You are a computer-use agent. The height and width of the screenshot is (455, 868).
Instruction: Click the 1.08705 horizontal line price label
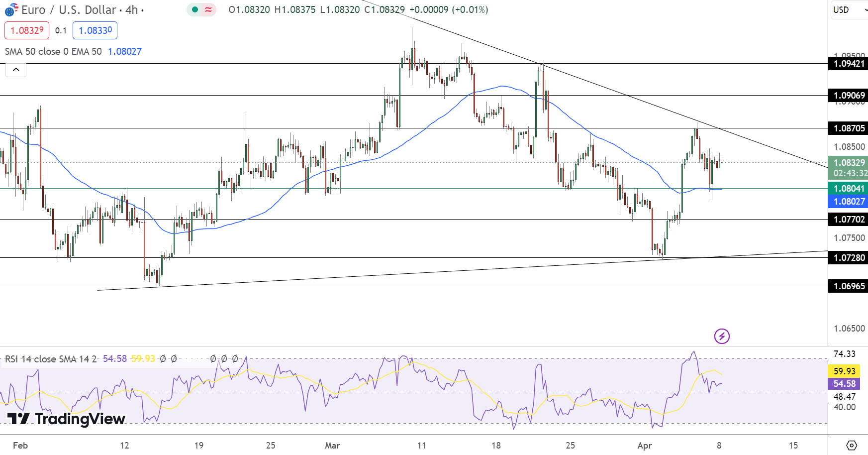click(849, 128)
